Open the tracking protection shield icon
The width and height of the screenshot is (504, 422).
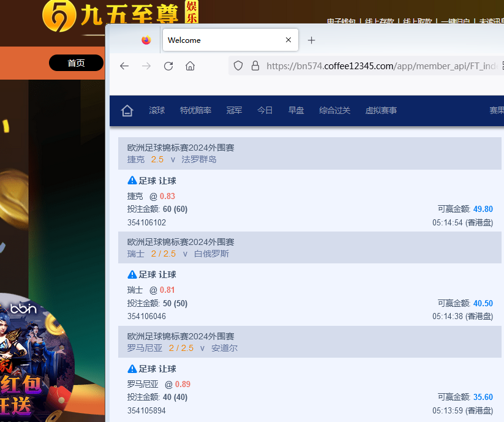coord(238,66)
